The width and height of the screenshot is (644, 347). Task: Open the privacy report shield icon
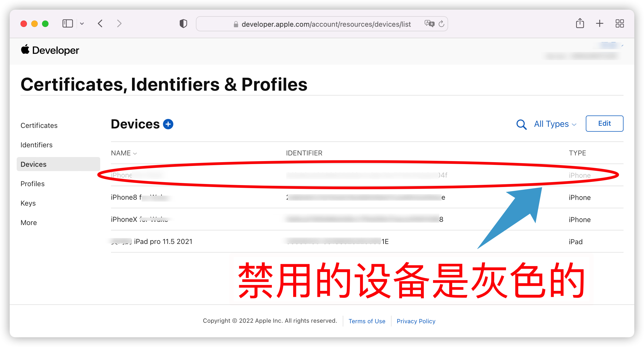pos(183,23)
